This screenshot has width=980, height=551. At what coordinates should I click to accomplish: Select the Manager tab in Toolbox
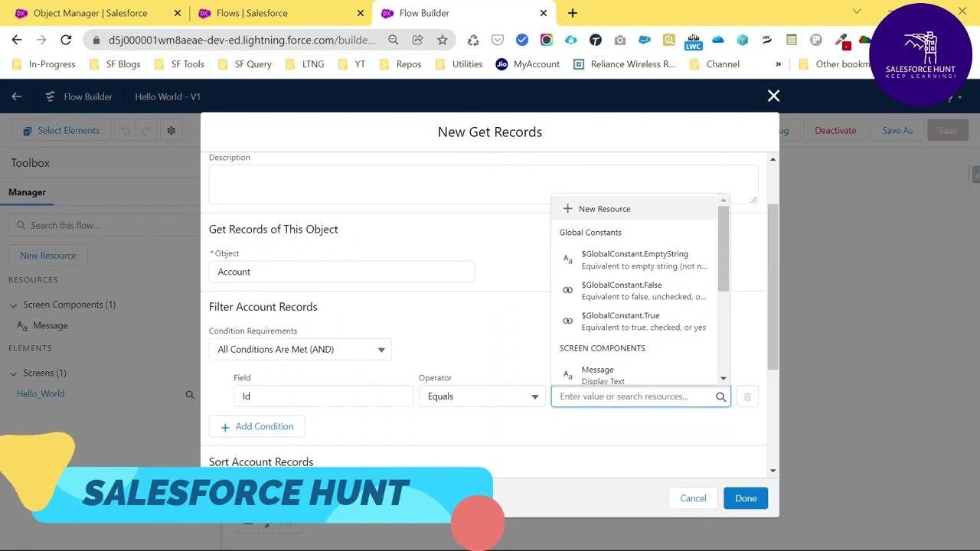pos(28,193)
